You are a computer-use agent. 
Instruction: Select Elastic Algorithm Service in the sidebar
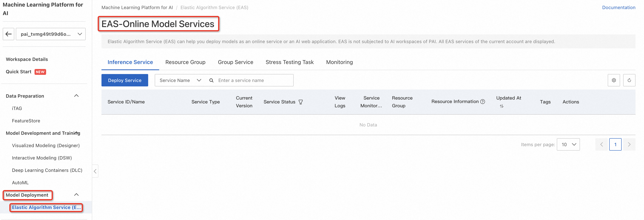click(x=46, y=207)
